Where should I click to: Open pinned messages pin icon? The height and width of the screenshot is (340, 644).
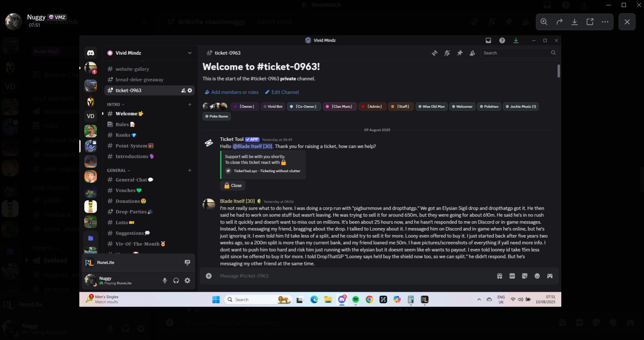click(460, 53)
